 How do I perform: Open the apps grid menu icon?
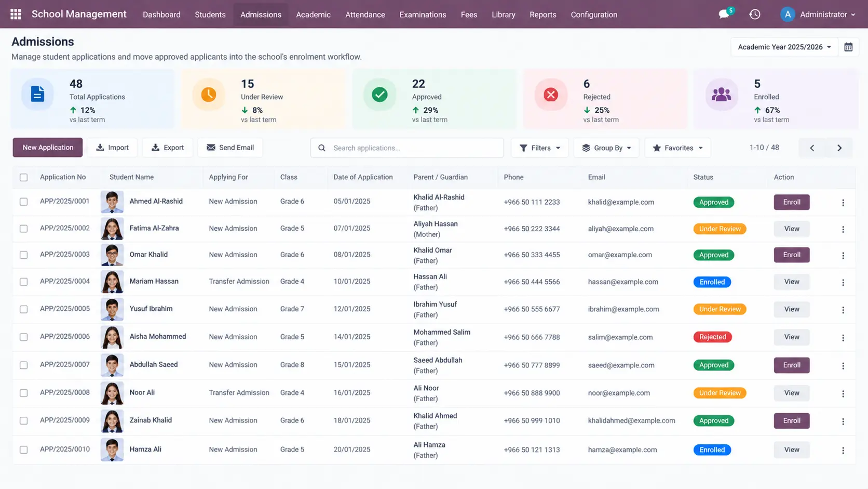pos(16,14)
